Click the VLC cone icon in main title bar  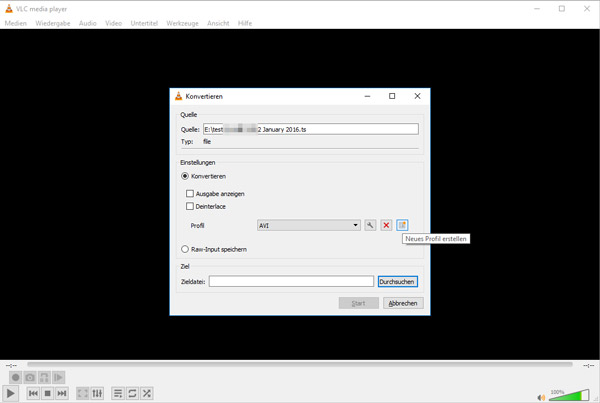pos(9,8)
